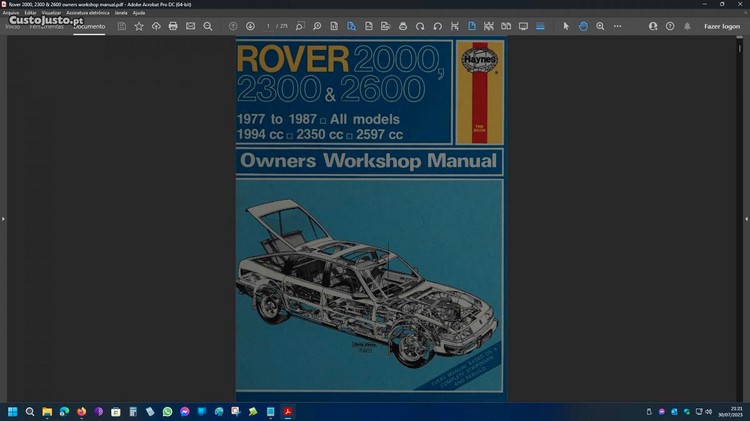The height and width of the screenshot is (421, 750).
Task: Click the print icon in the toolbar
Action: (173, 26)
